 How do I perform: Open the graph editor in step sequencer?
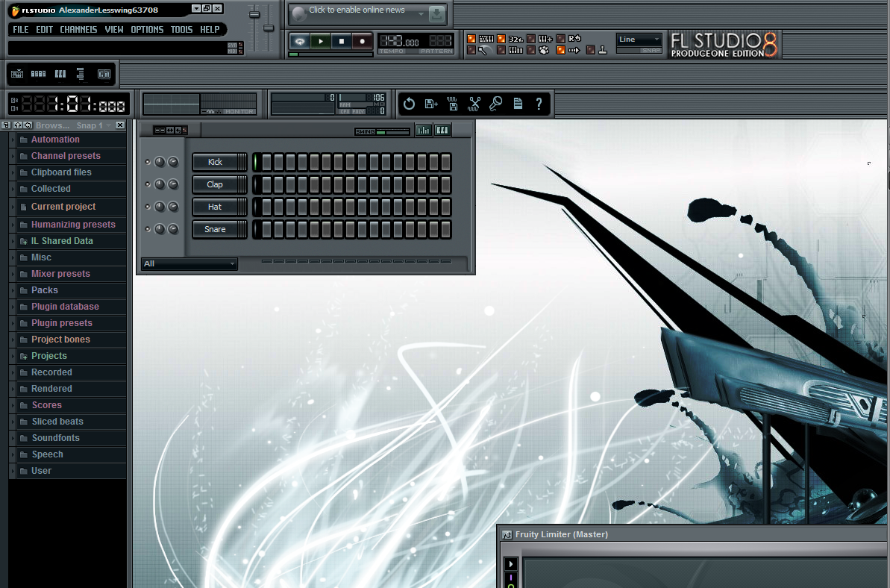click(x=424, y=131)
